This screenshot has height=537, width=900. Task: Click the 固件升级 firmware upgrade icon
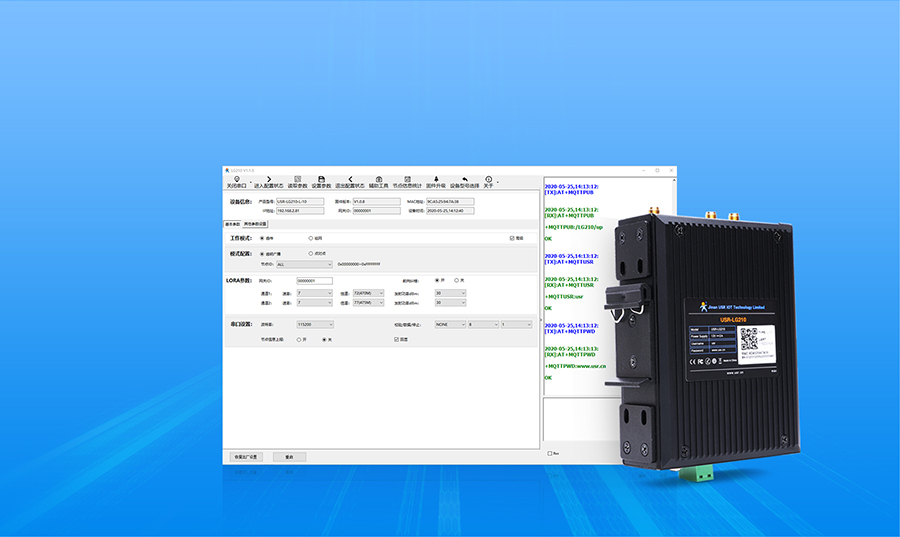pyautogui.click(x=436, y=181)
